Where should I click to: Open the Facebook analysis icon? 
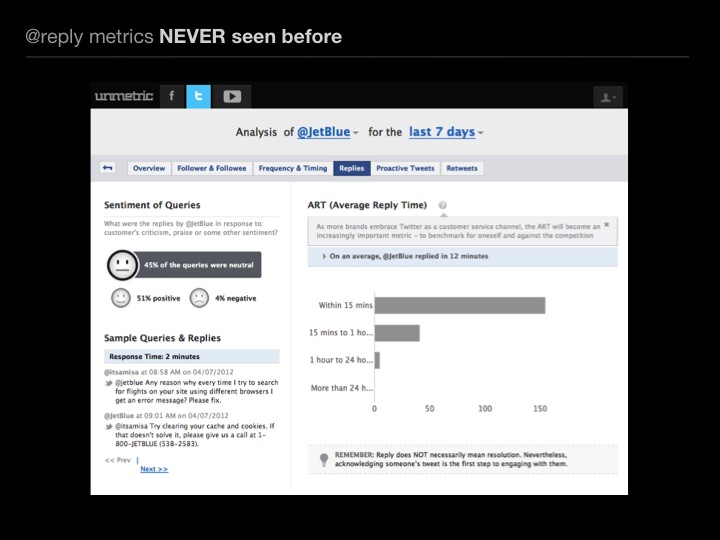coord(172,96)
